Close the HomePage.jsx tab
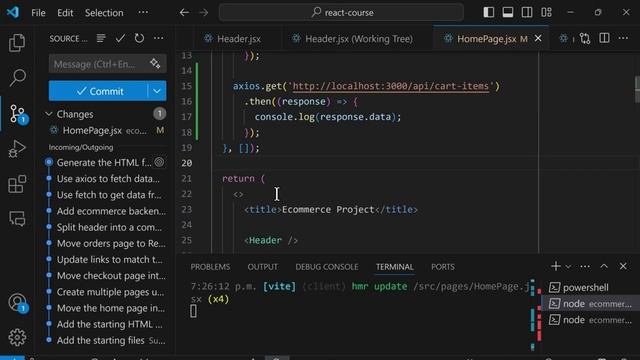Viewport: 640px width, 360px height. [538, 38]
